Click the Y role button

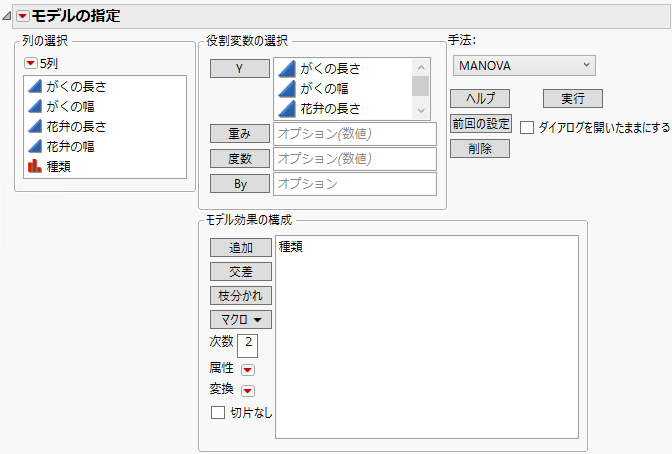click(x=240, y=69)
